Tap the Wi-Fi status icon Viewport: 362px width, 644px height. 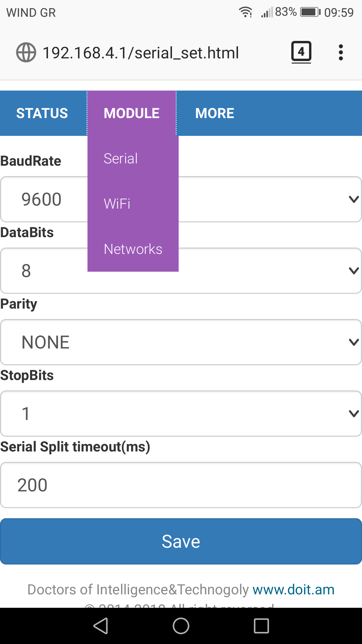tap(245, 12)
